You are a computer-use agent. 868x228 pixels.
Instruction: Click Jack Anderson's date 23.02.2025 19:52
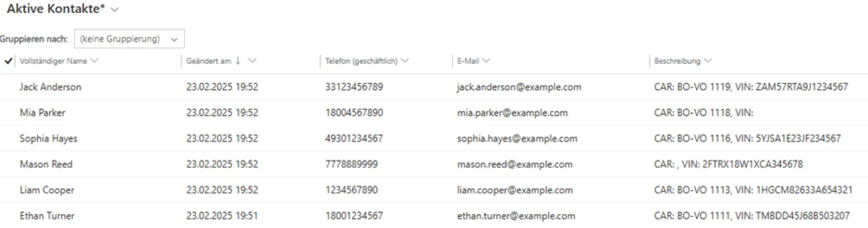pos(222,87)
